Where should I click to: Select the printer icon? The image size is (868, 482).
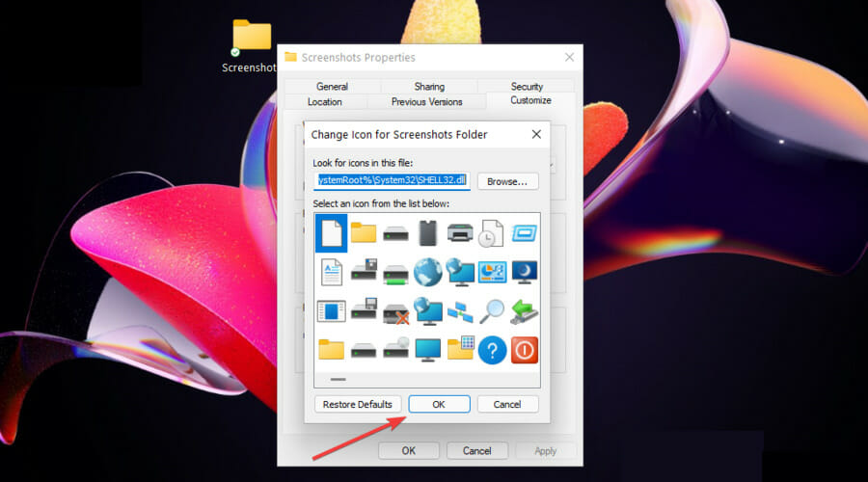(x=460, y=233)
